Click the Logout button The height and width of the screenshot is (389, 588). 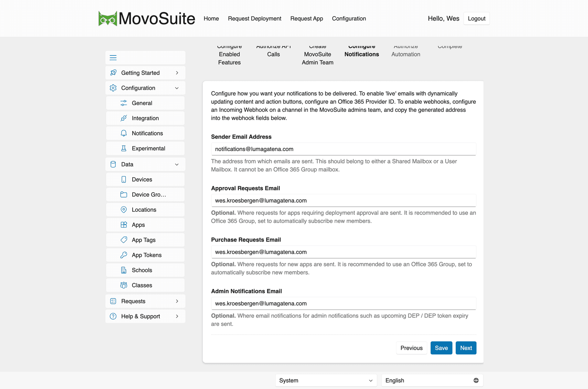(477, 18)
